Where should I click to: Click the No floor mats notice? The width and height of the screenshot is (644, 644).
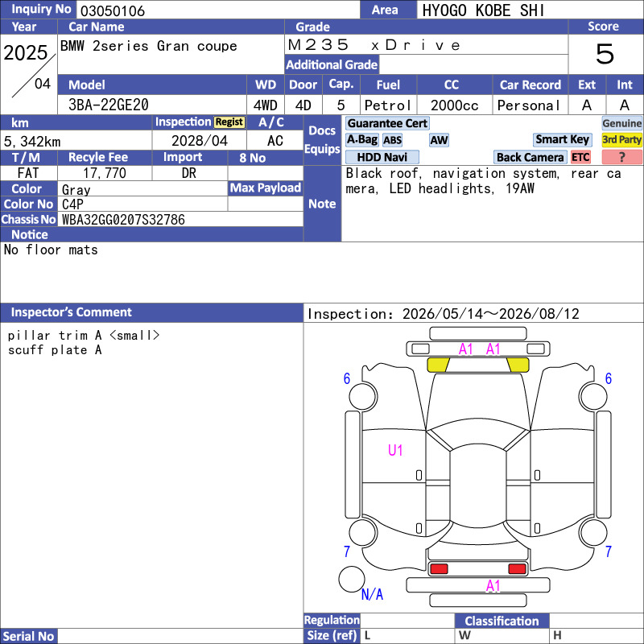pyautogui.click(x=51, y=250)
